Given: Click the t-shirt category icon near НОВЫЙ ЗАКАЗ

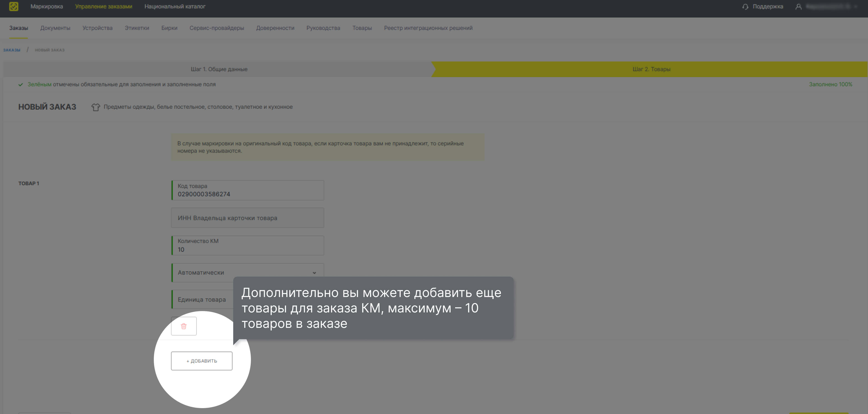Looking at the screenshot, I should point(96,107).
